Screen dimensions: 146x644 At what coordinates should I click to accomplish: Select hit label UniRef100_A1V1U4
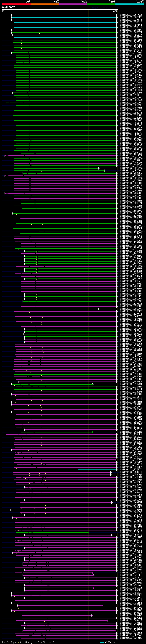(x=131, y=268)
